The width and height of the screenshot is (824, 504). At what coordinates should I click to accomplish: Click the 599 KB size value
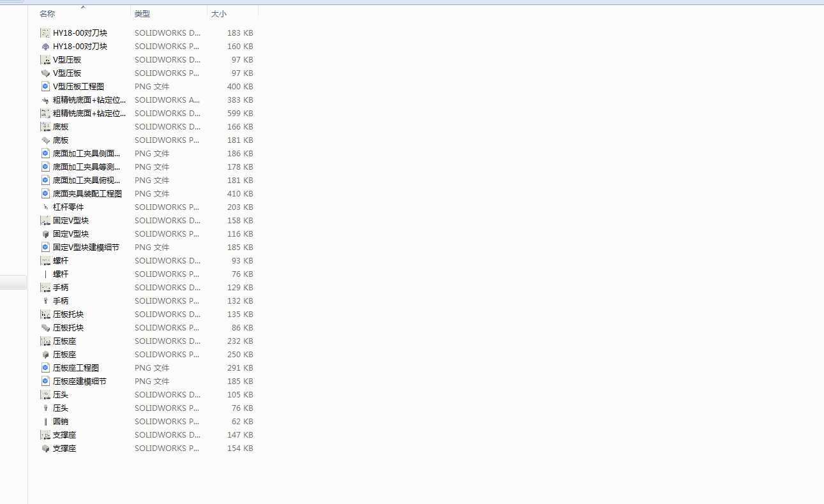(240, 113)
